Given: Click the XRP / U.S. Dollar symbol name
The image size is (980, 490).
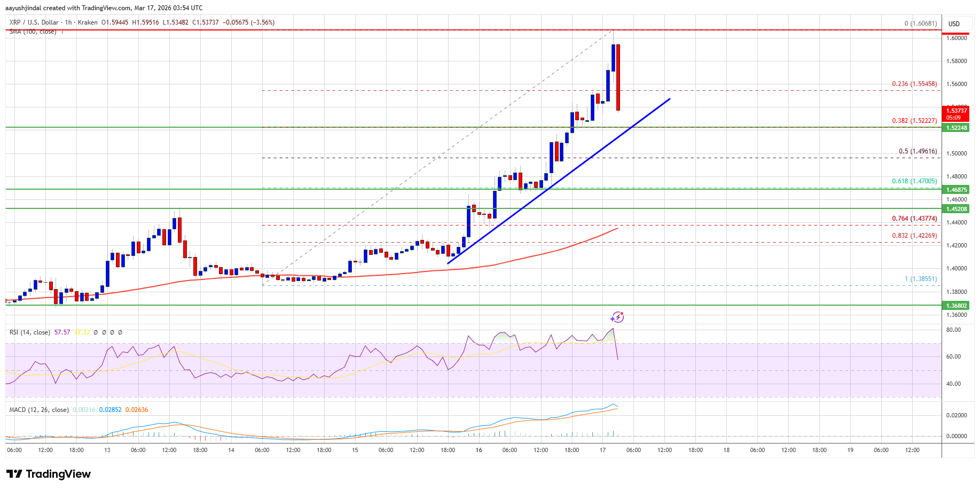Looking at the screenshot, I should (34, 22).
